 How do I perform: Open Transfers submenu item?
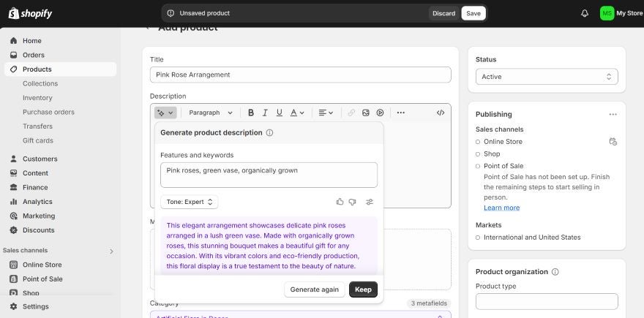coord(37,126)
